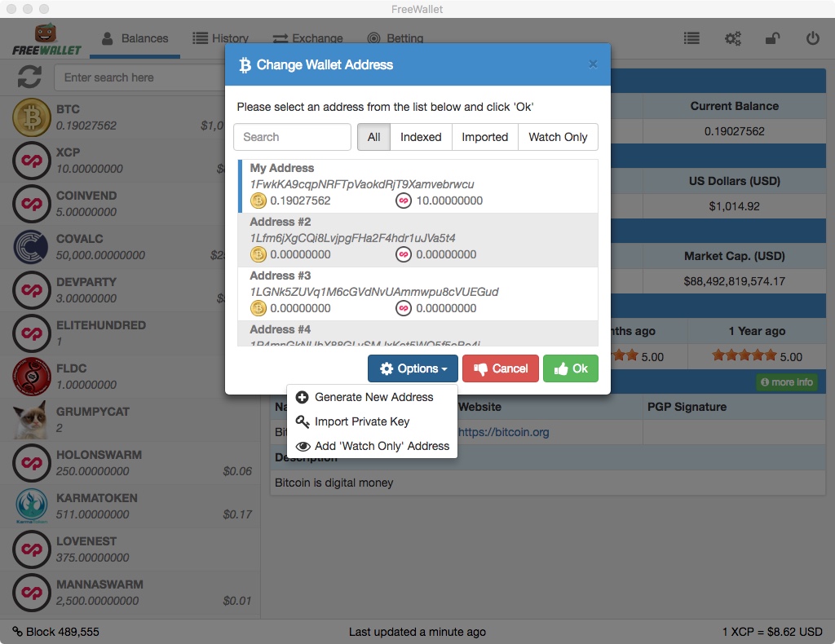Switch to the History tab
This screenshot has width=835, height=644.
(x=220, y=38)
